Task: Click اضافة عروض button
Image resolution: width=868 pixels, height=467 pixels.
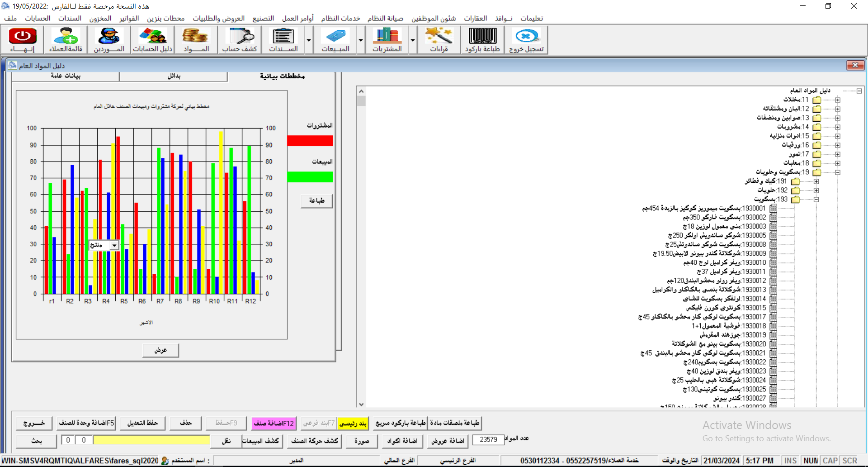Action: tap(448, 441)
